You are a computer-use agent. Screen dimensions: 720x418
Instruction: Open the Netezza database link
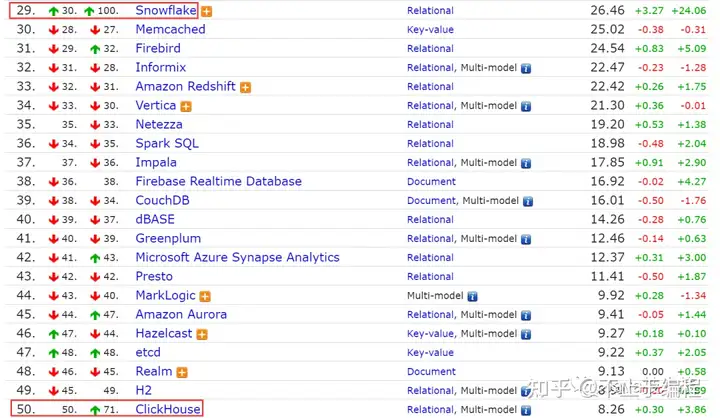pos(159,124)
